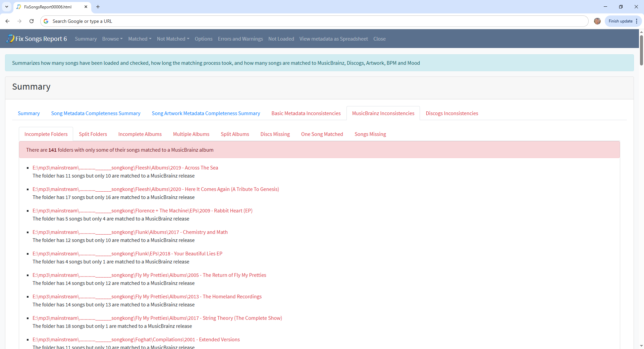
Task: Click the browser back arrow icon
Action: [7, 21]
